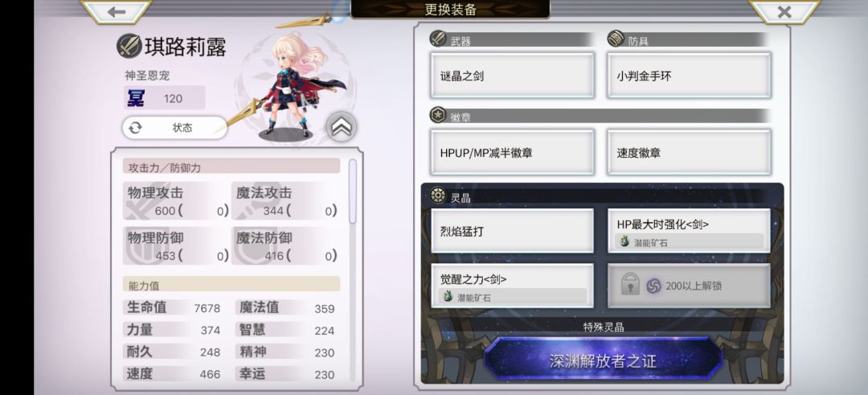The width and height of the screenshot is (868, 395).
Task: Expand panel with double chevron up icon
Action: 342,127
